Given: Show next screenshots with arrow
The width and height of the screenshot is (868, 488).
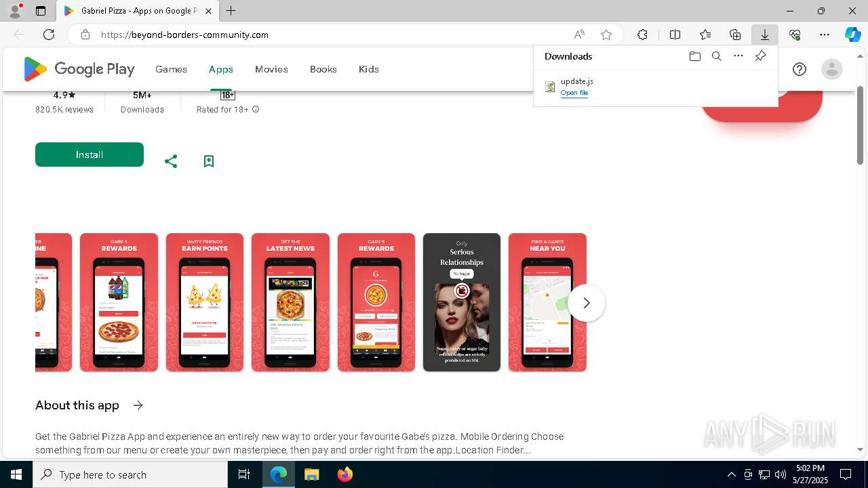Looking at the screenshot, I should coord(587,303).
